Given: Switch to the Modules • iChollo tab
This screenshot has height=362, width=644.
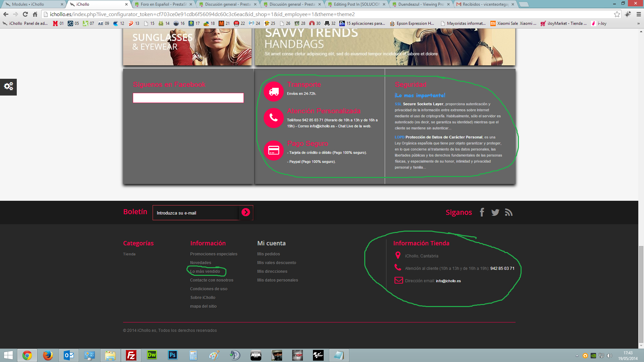Looking at the screenshot, I should 30,4.
